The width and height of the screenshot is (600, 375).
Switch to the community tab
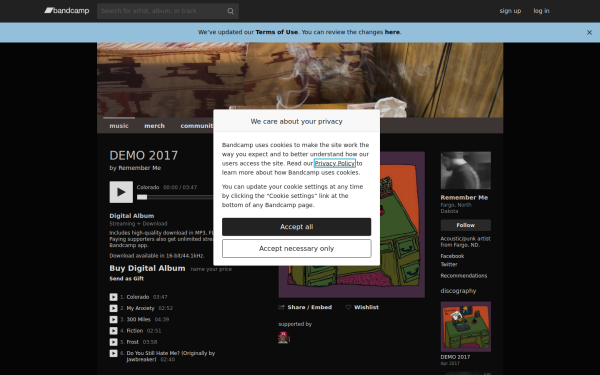pos(197,126)
